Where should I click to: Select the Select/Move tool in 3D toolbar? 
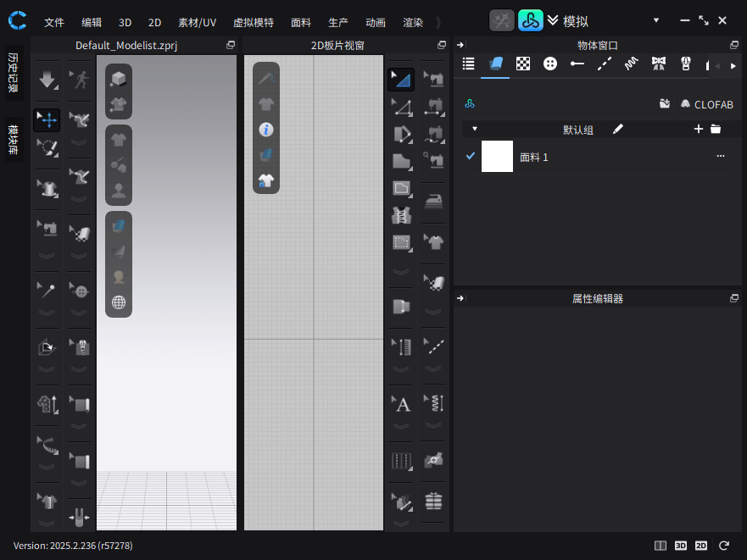click(x=47, y=119)
